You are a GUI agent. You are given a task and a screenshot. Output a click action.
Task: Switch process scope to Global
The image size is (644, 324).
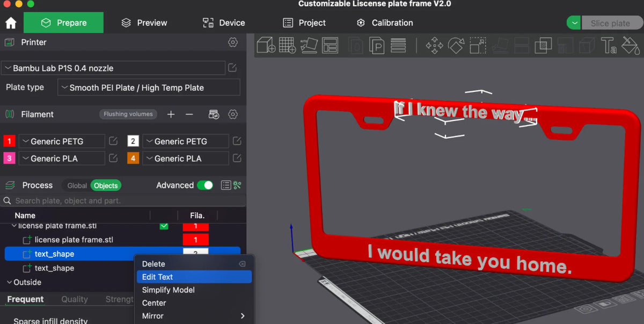pos(77,185)
